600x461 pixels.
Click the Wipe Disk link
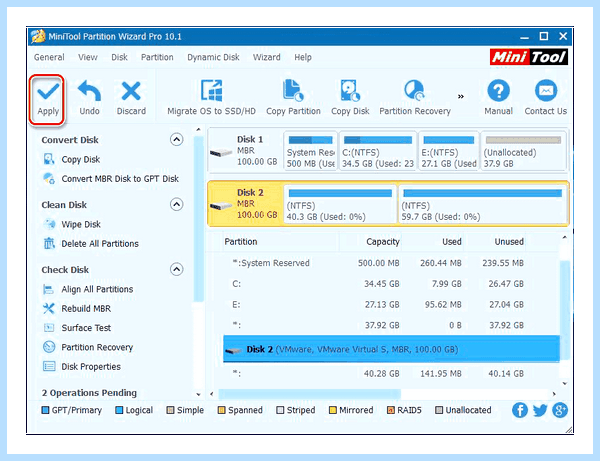81,224
